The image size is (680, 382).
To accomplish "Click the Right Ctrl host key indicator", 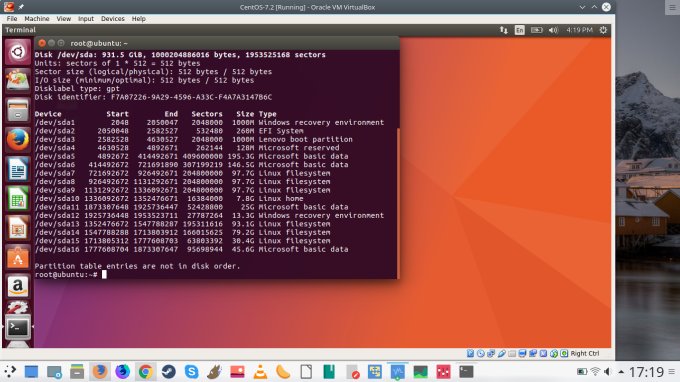I will click(585, 353).
